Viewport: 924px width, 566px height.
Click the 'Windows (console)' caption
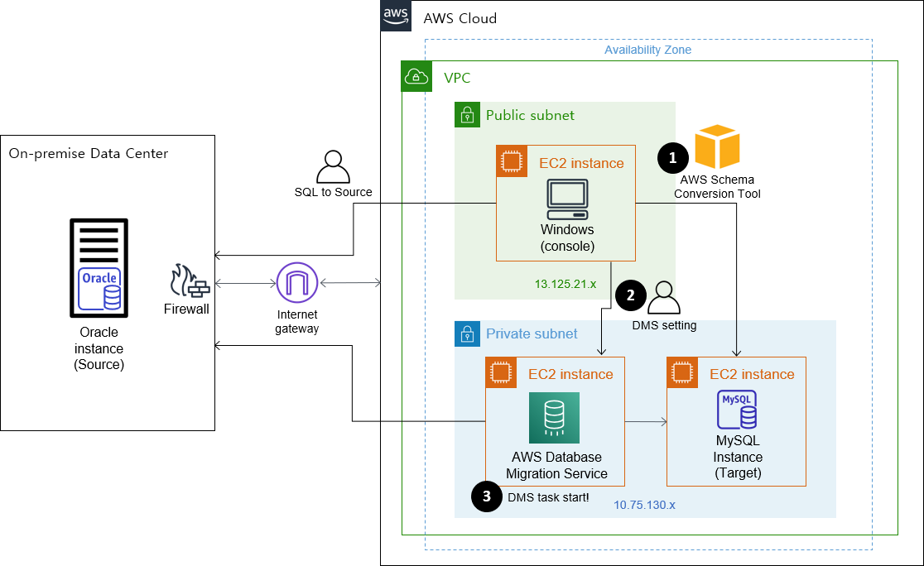point(567,238)
